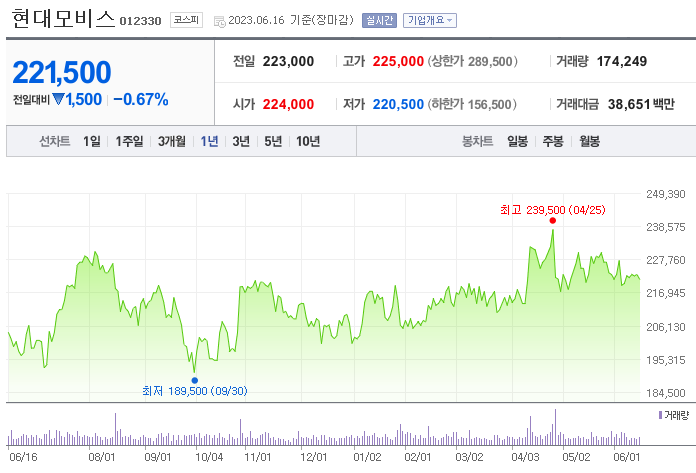Viewport: 696px width, 473px height.
Task: Select the 1년 line chart tab
Action: pos(209,141)
